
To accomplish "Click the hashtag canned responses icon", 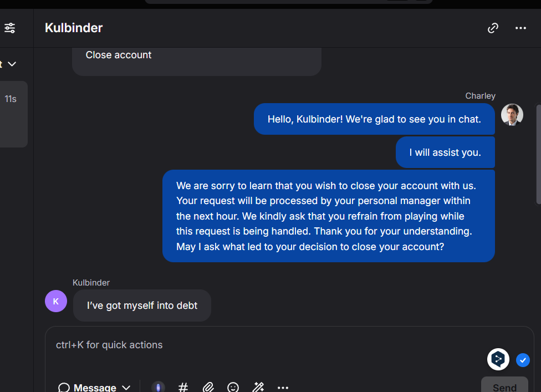I will click(183, 387).
